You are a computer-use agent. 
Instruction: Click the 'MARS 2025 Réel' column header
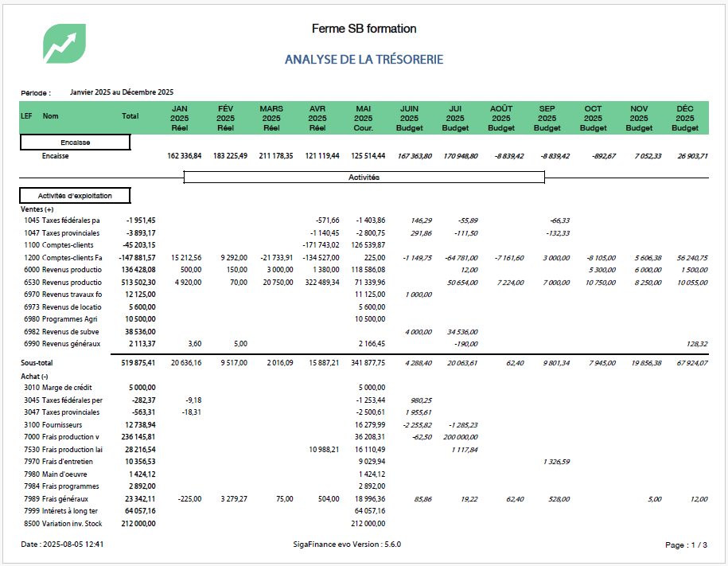pyautogui.click(x=271, y=118)
